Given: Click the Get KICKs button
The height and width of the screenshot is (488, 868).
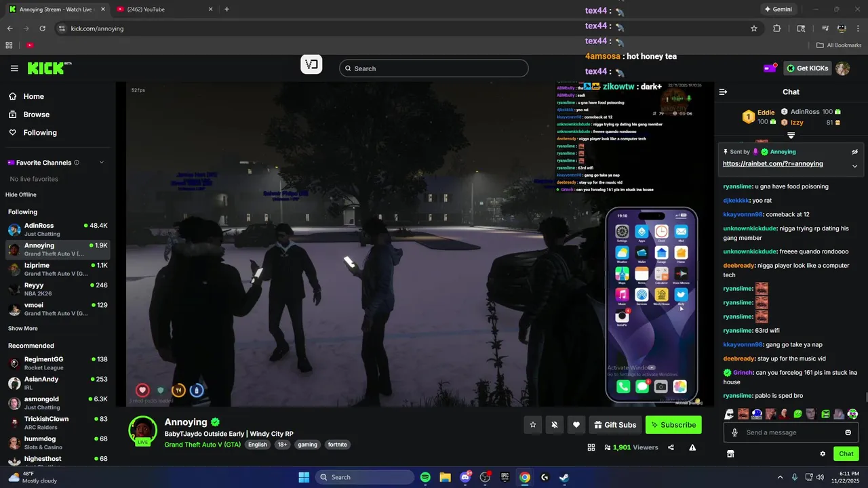Looking at the screenshot, I should (x=807, y=68).
